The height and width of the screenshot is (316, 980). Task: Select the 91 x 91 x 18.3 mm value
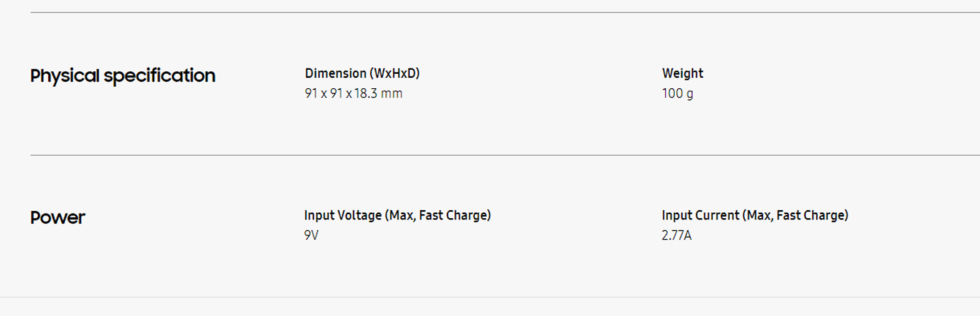pyautogui.click(x=353, y=93)
